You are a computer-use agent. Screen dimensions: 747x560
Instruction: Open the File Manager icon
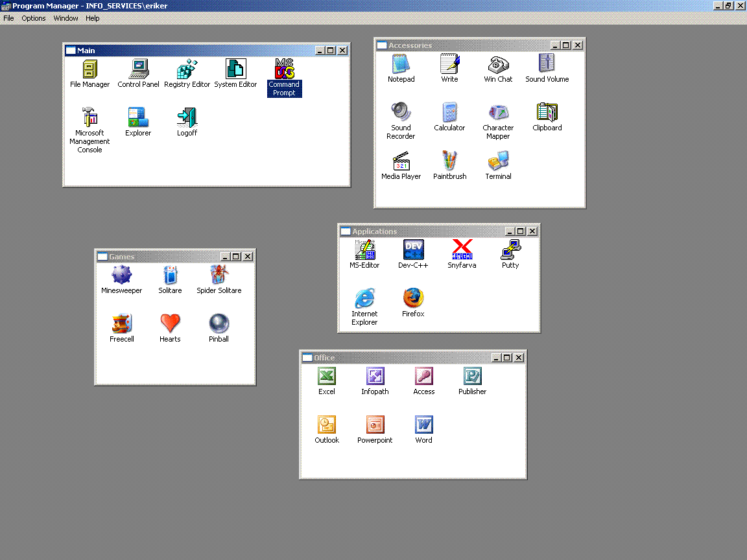coord(90,69)
